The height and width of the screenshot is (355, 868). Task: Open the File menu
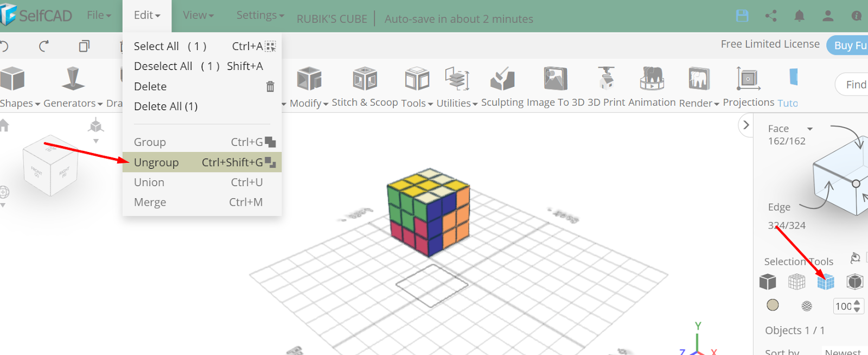[x=99, y=15]
